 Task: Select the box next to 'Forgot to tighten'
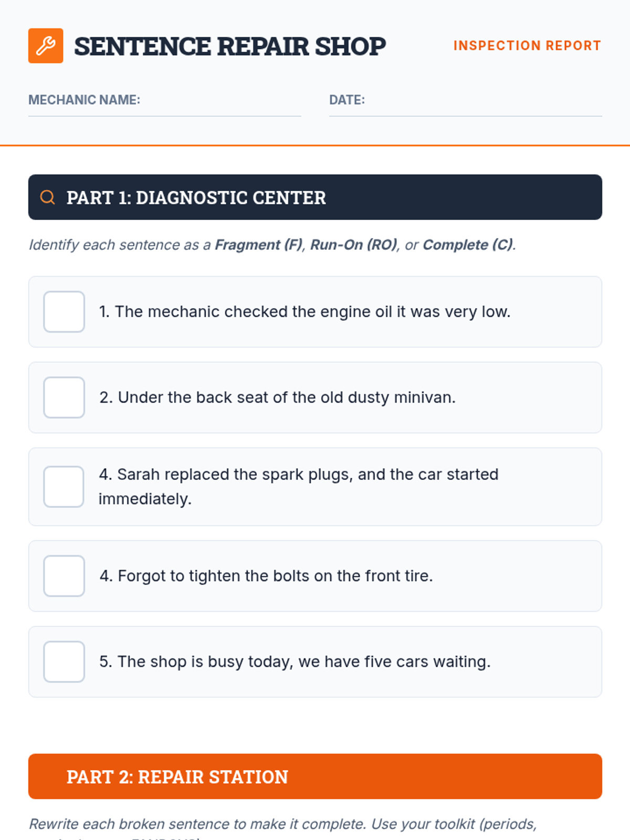point(64,576)
